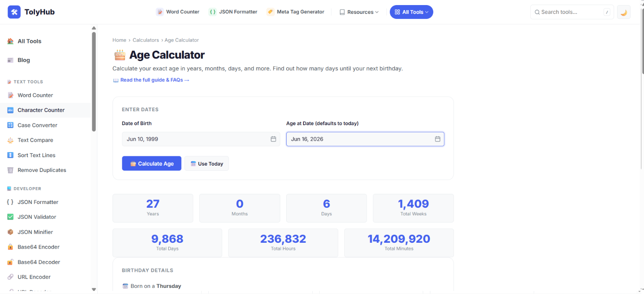Click the 1,409 Total Weeks value
This screenshot has height=295, width=644.
[x=413, y=204]
